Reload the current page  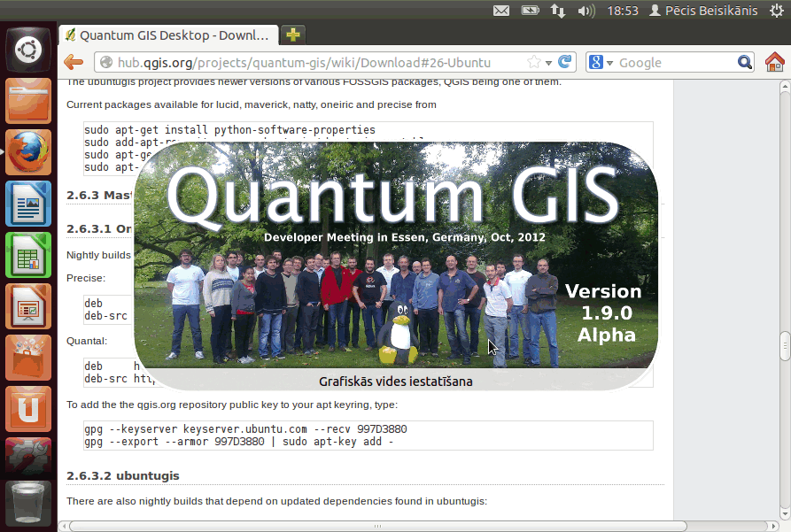tap(564, 61)
